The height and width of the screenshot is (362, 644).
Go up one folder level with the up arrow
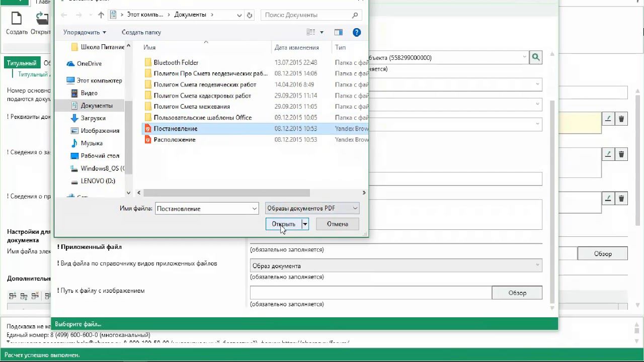101,15
